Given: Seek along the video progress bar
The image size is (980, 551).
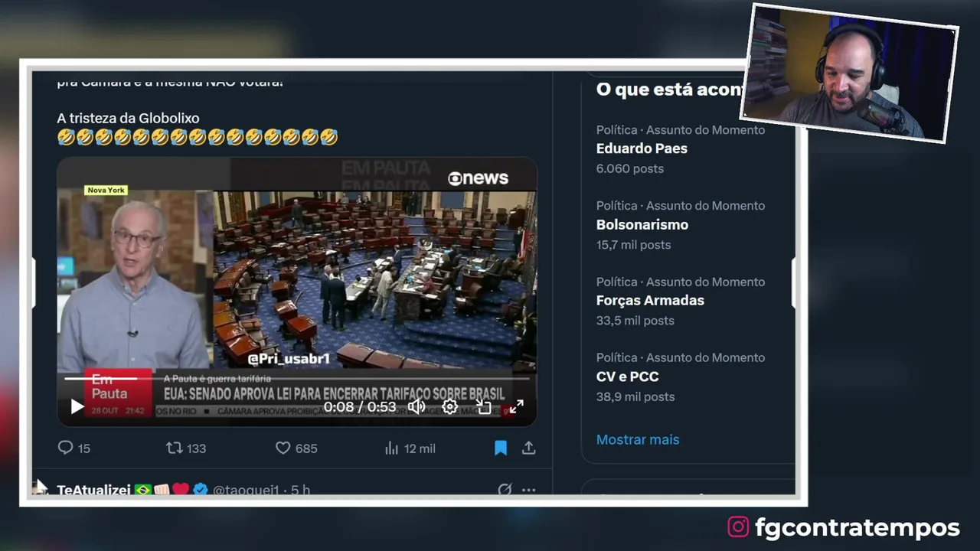Looking at the screenshot, I should pyautogui.click(x=297, y=378).
